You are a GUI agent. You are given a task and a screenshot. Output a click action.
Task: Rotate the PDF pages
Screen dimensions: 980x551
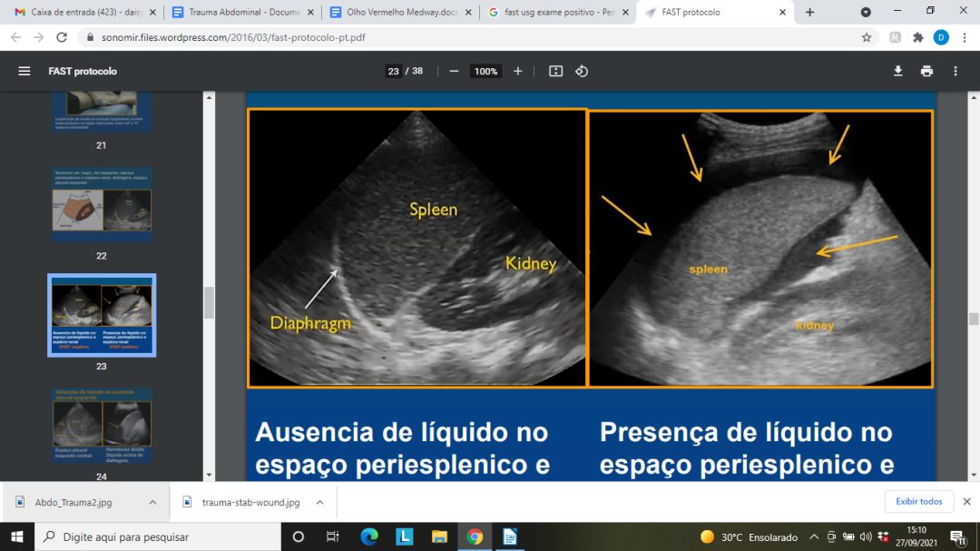(x=583, y=71)
